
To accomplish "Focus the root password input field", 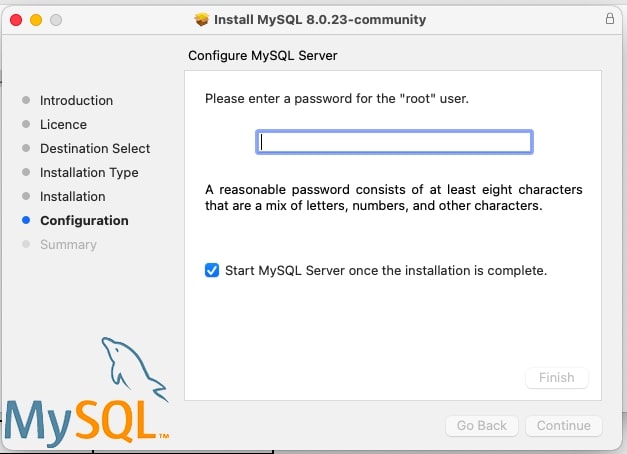I will (x=394, y=142).
